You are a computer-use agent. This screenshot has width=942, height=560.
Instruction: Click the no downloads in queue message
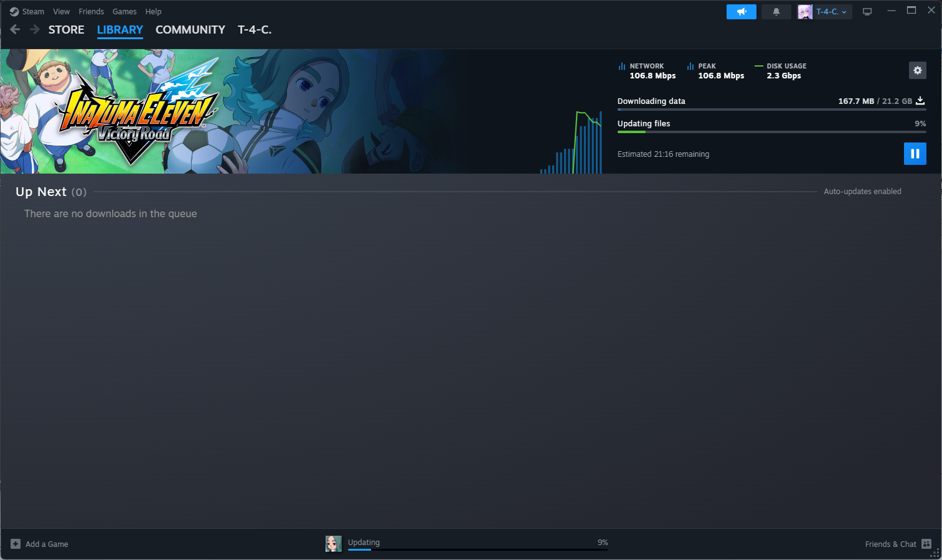point(111,213)
